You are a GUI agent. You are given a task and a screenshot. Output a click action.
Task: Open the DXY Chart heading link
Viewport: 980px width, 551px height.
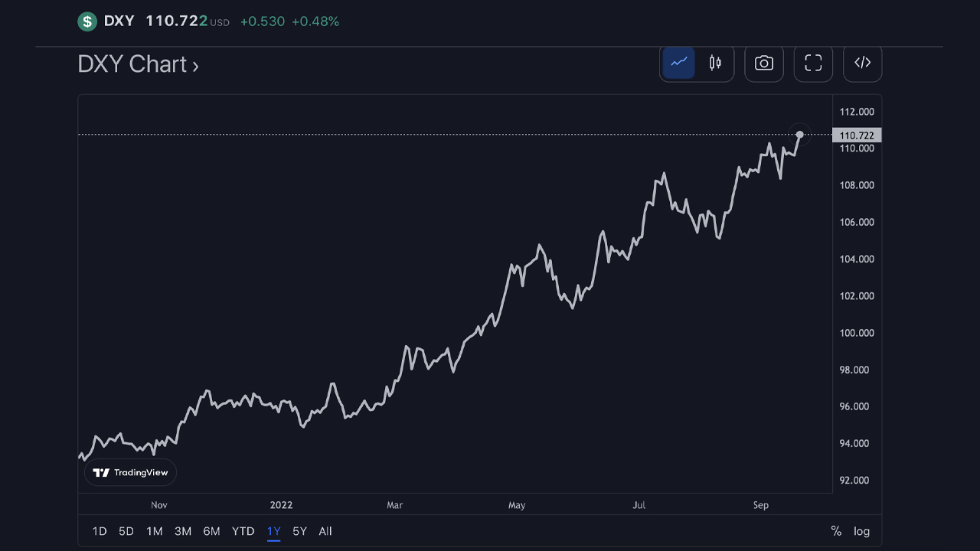tap(139, 64)
